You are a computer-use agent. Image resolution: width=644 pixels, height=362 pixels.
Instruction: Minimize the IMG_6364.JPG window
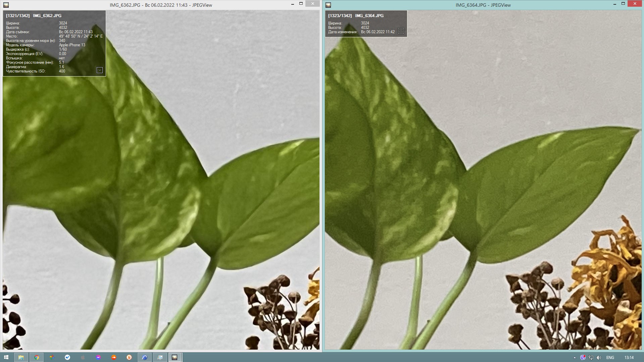(x=615, y=4)
